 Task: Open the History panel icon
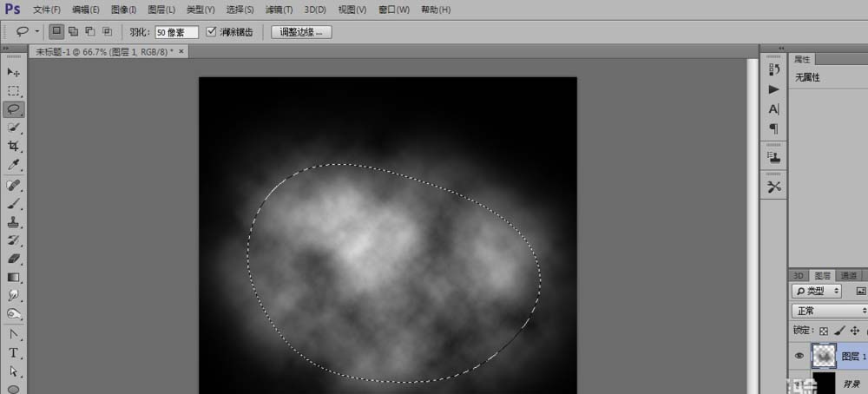click(773, 69)
